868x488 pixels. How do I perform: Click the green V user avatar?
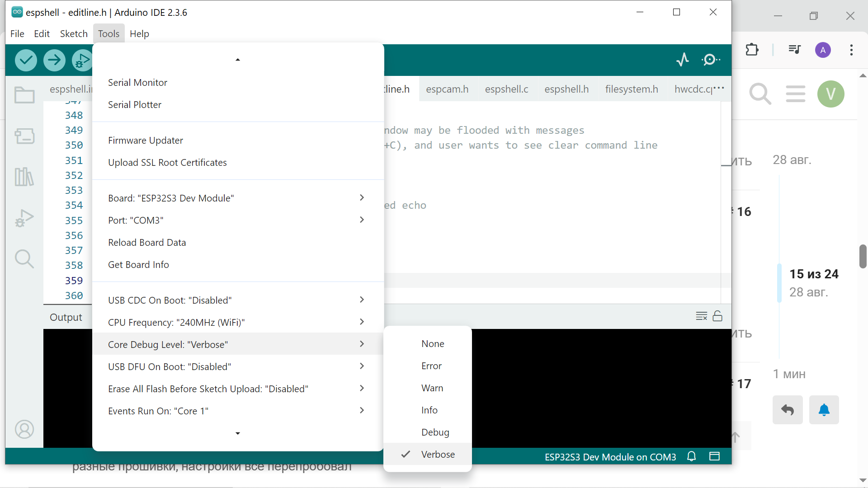tap(830, 94)
